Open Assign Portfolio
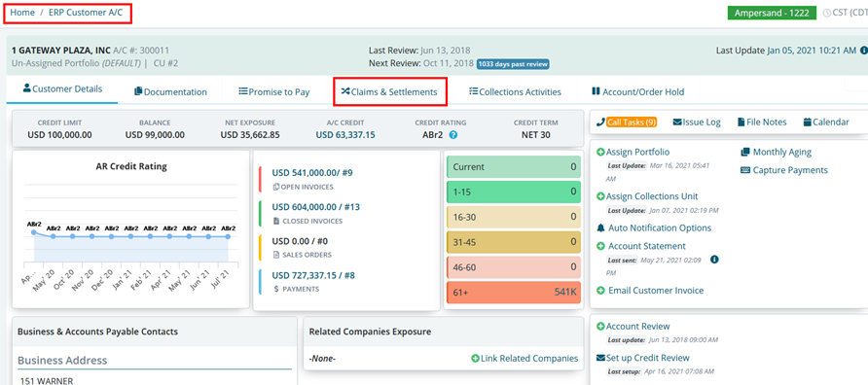Image resolution: width=868 pixels, height=385 pixels. (x=637, y=152)
